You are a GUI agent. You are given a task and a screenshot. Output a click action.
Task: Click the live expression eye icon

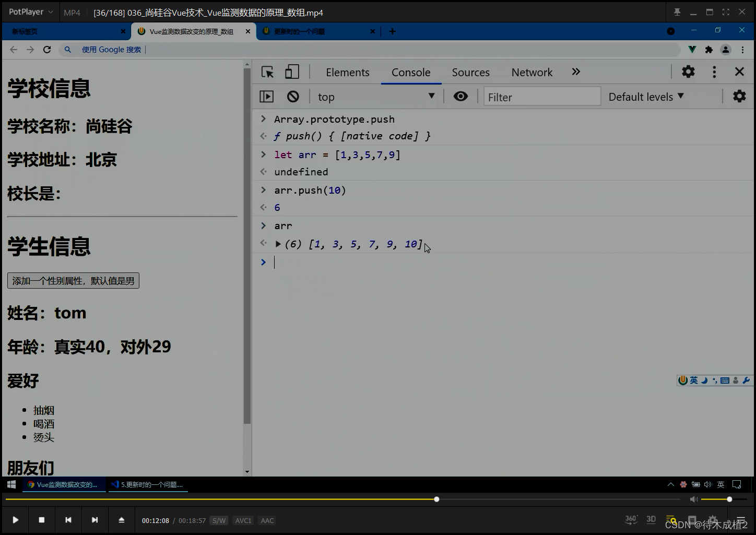[460, 97]
